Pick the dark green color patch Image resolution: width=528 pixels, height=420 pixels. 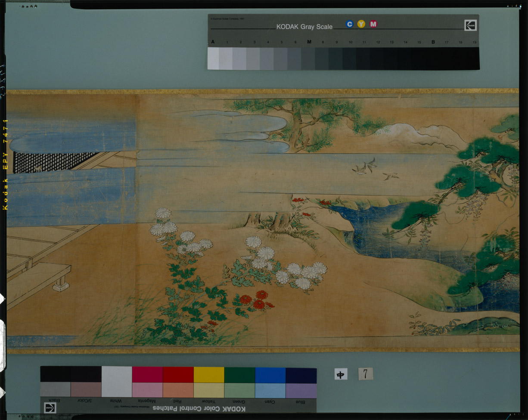tap(239, 374)
